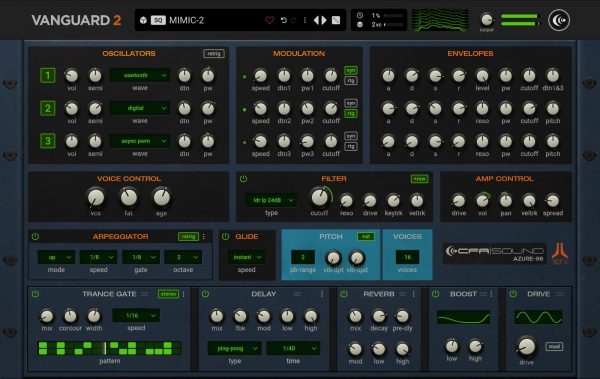Screen dimensions: 600x379
Task: Click the SQ category tag in preset bar
Action: click(158, 20)
